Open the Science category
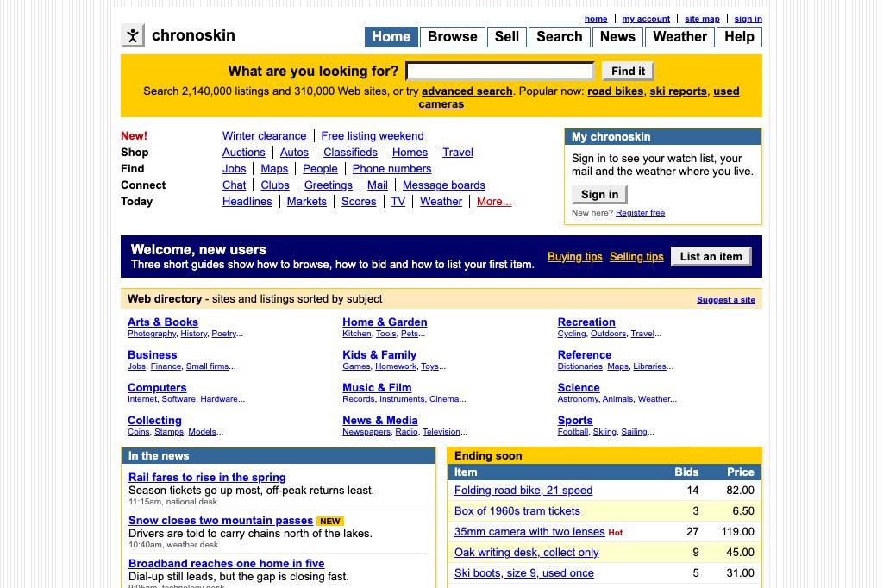Image resolution: width=883 pixels, height=588 pixels. coord(579,387)
